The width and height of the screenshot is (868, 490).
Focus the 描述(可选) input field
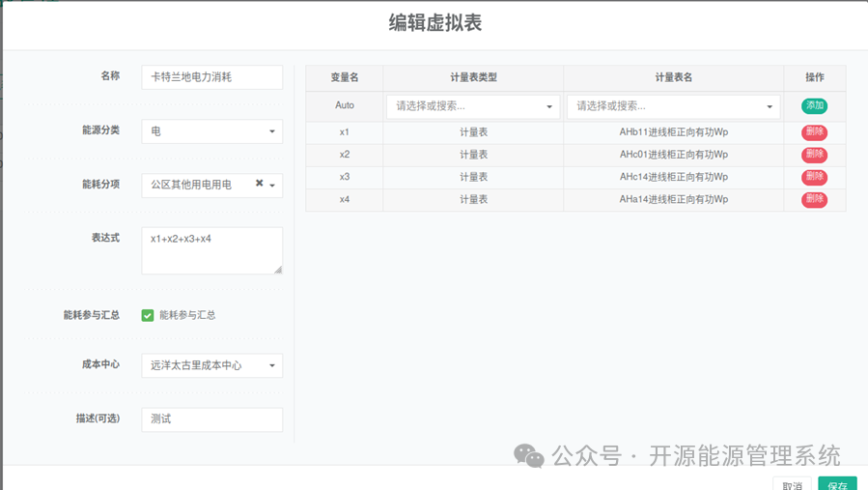[x=212, y=419]
